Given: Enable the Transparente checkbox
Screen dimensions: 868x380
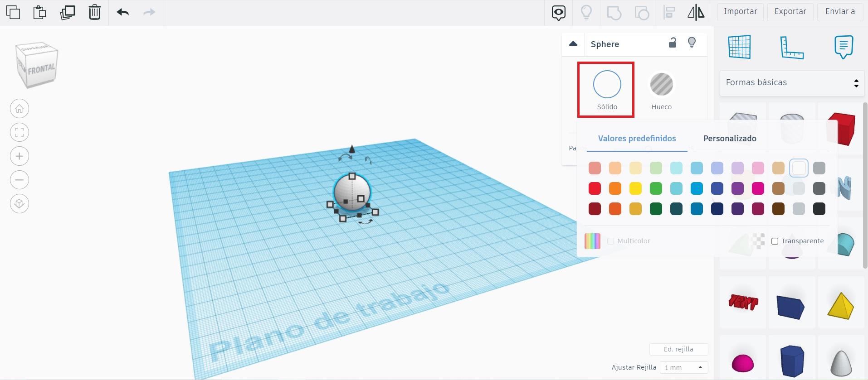Looking at the screenshot, I should (x=775, y=241).
